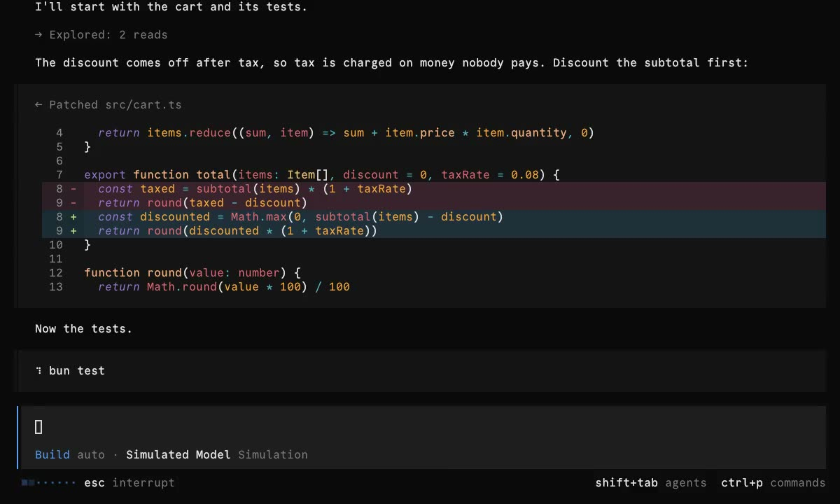Click the 'Simulated Model' label
This screenshot has width=840, height=504.
point(178,454)
